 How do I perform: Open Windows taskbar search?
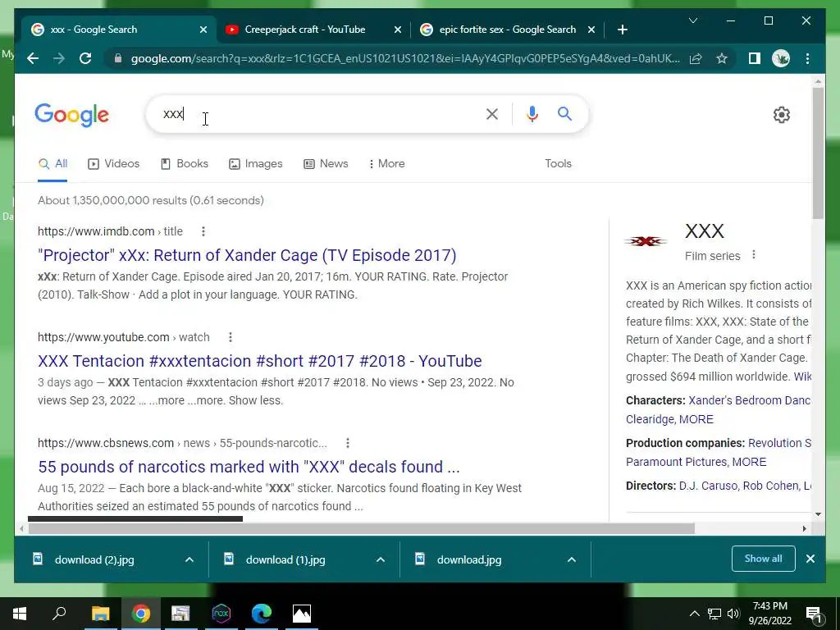[x=59, y=614]
